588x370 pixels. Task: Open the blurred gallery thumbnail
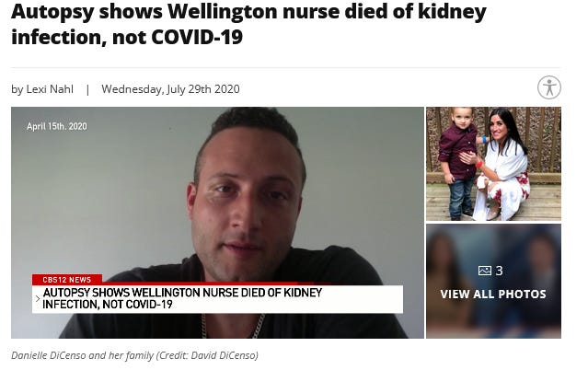(493, 281)
